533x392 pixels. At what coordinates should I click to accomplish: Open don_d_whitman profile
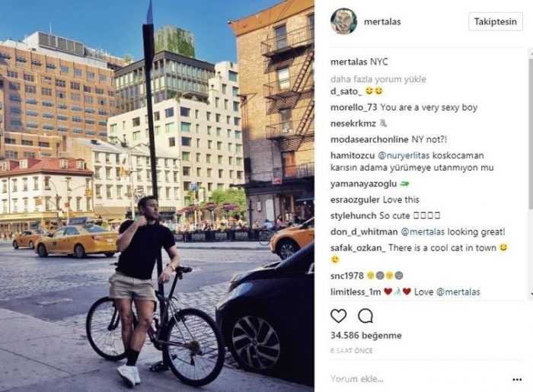click(364, 232)
